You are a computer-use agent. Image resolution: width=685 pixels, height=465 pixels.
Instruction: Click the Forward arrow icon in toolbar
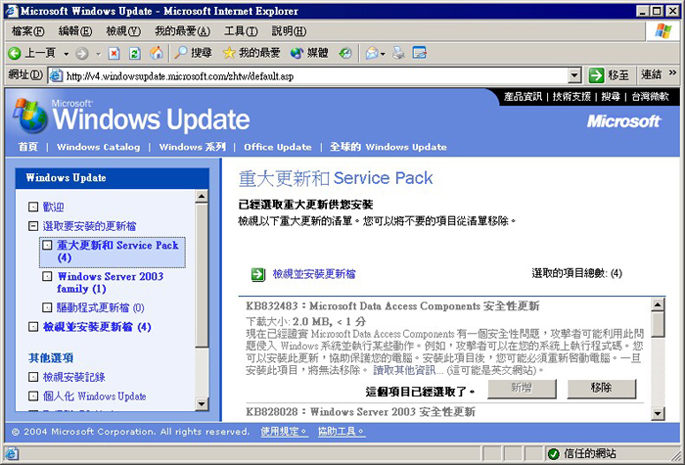click(x=82, y=53)
